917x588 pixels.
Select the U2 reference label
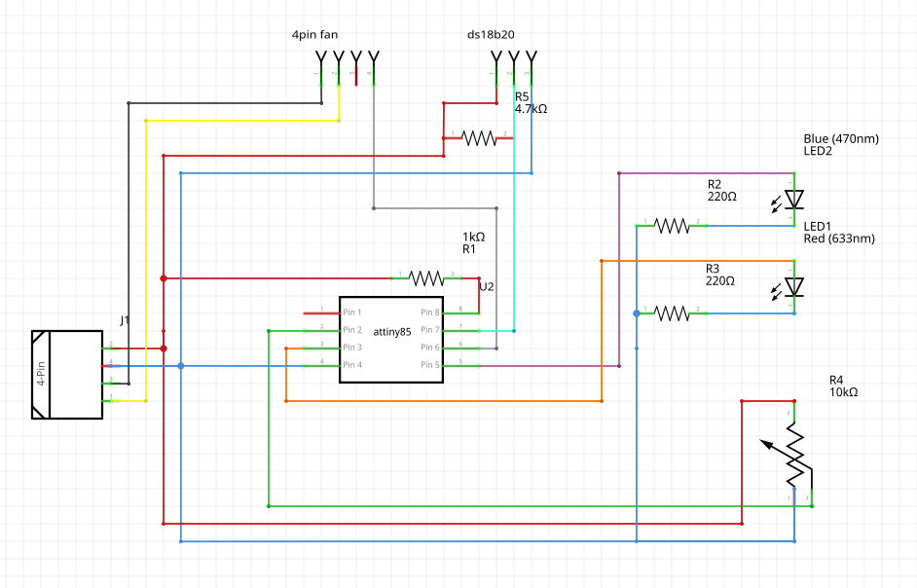[x=487, y=287]
